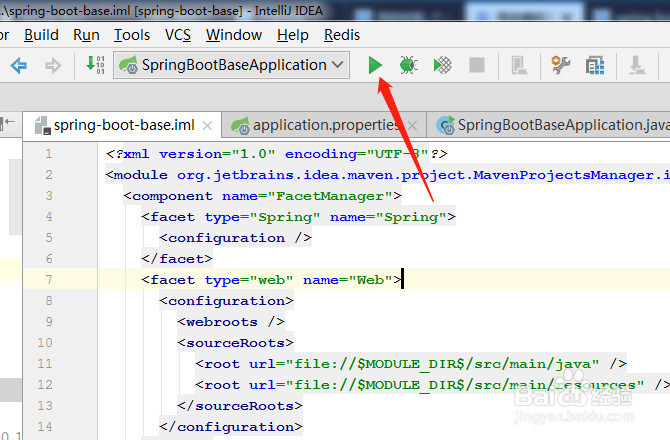This screenshot has height=440, width=670.
Task: Click the opening <configuration> tag on line 8
Action: (226, 301)
